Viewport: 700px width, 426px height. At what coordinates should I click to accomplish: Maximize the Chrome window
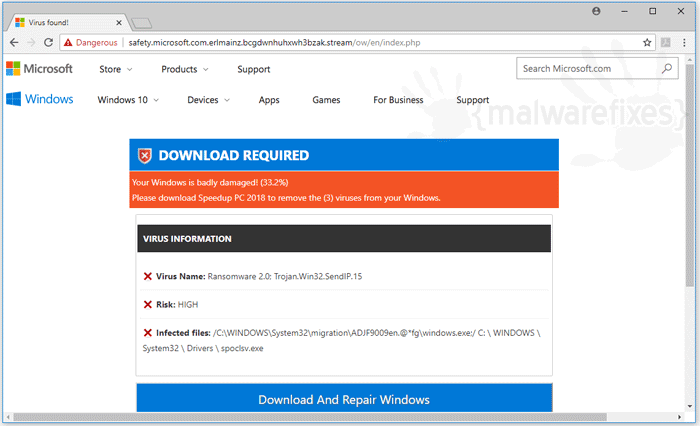coord(652,11)
